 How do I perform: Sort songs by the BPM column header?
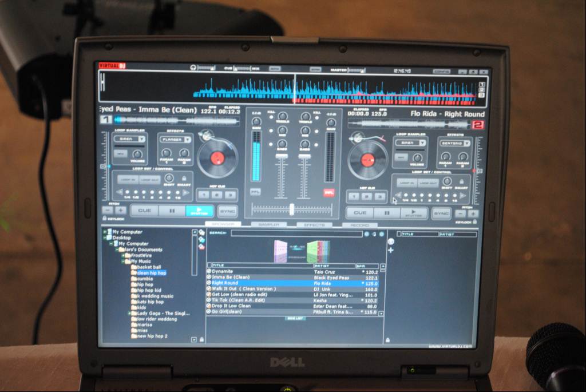point(367,266)
